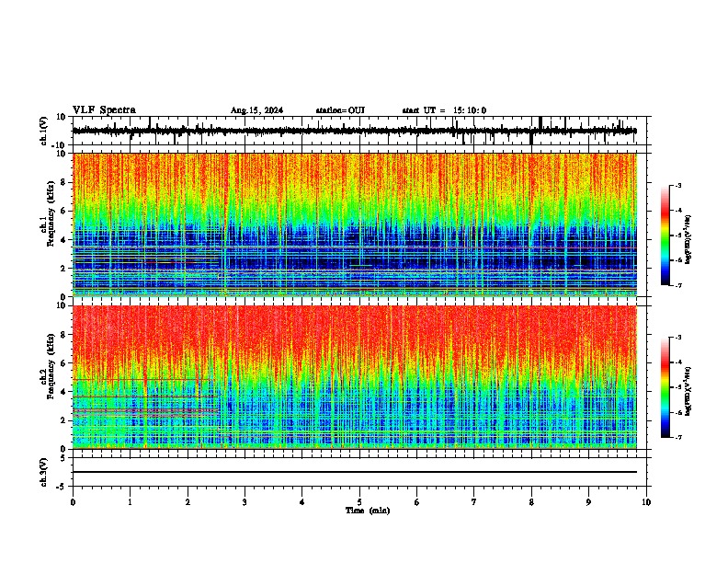Click time axis tick label "10"
728x563 pixels.
click(646, 502)
